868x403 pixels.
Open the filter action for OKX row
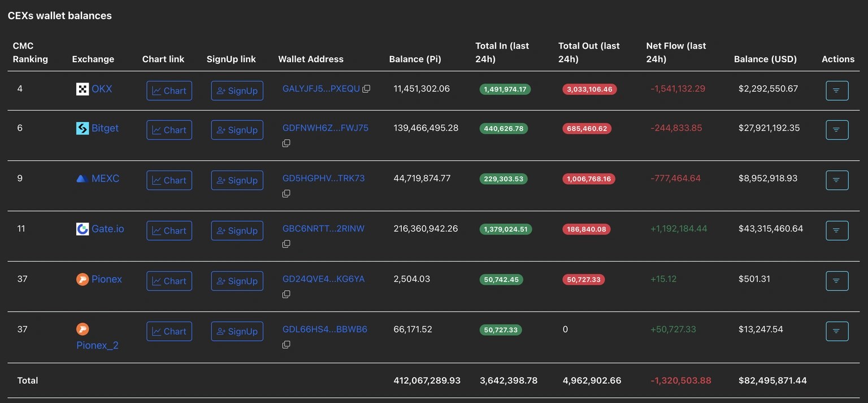pos(836,90)
